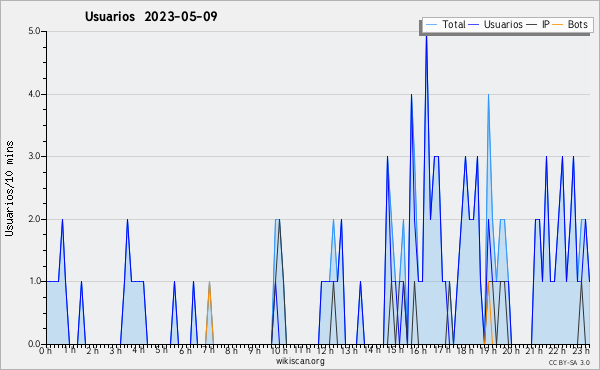The height and width of the screenshot is (370, 600).
Task: Click the 5.0 y-axis value
Action: coord(34,31)
